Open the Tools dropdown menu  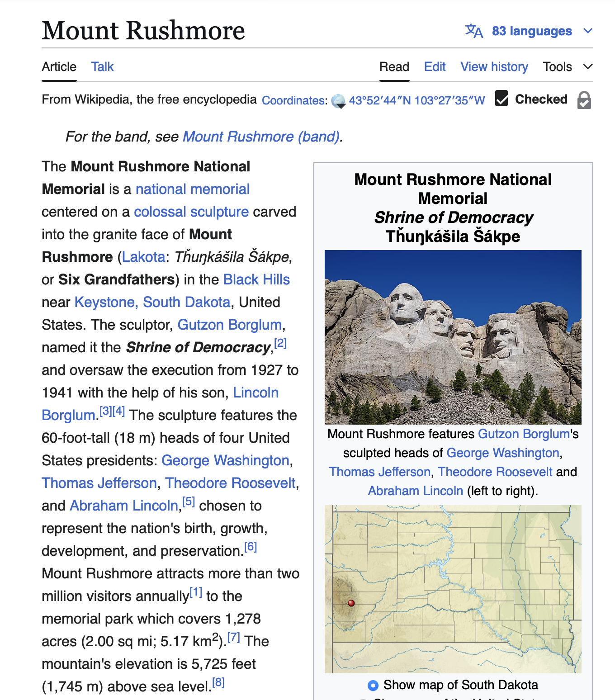558,67
